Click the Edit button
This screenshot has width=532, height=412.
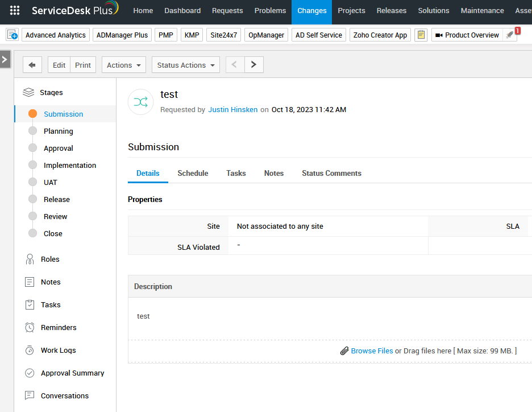coord(59,64)
